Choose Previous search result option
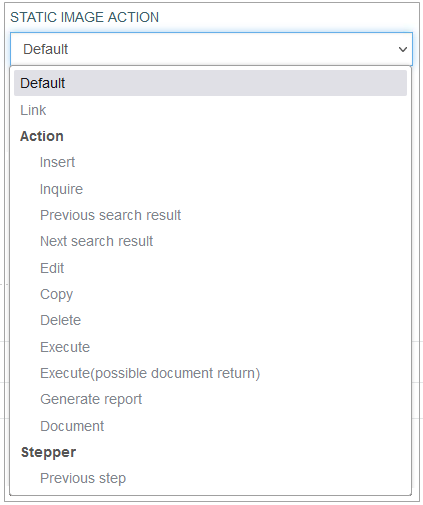The image size is (423, 505). tap(210, 215)
